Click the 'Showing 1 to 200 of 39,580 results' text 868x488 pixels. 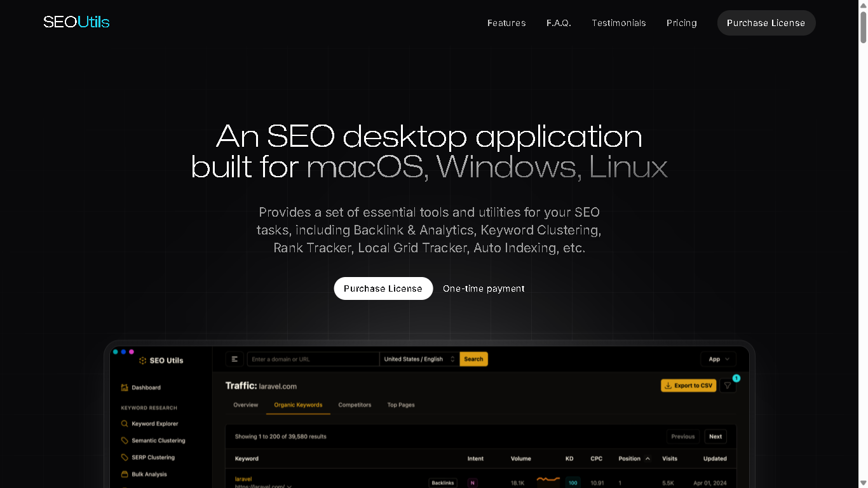tap(280, 437)
